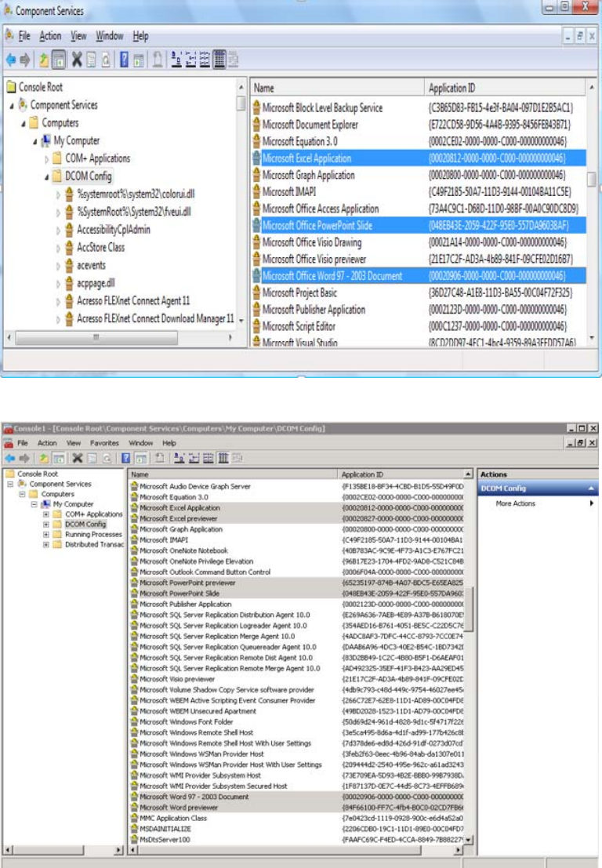This screenshot has width=602, height=868.
Task: Open View menu in Component Services window
Action: tap(78, 36)
